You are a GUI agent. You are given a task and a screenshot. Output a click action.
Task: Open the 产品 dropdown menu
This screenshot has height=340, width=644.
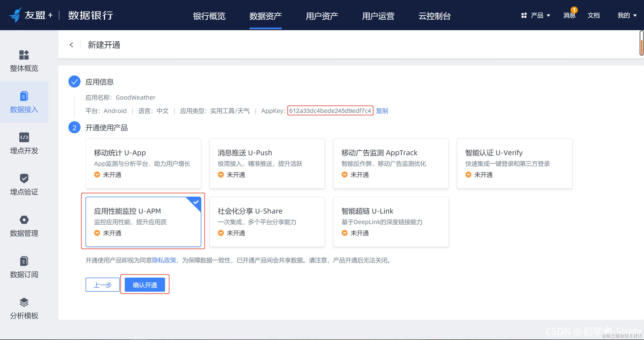coord(537,16)
